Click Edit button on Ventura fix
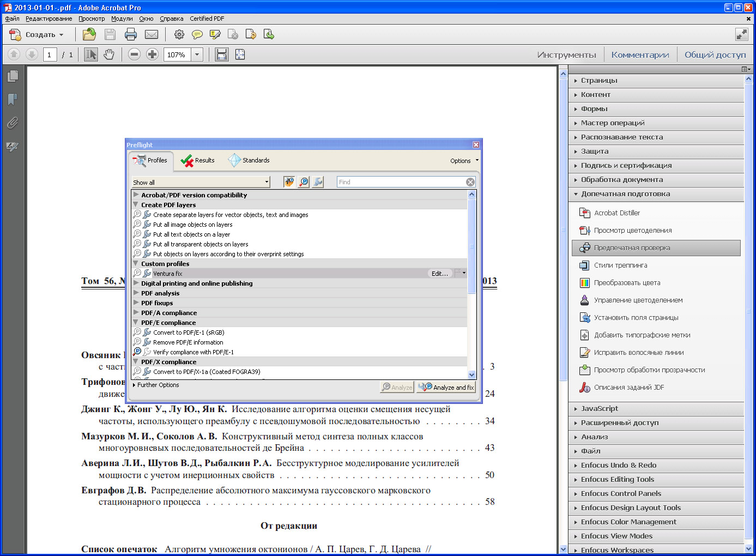 coord(440,274)
